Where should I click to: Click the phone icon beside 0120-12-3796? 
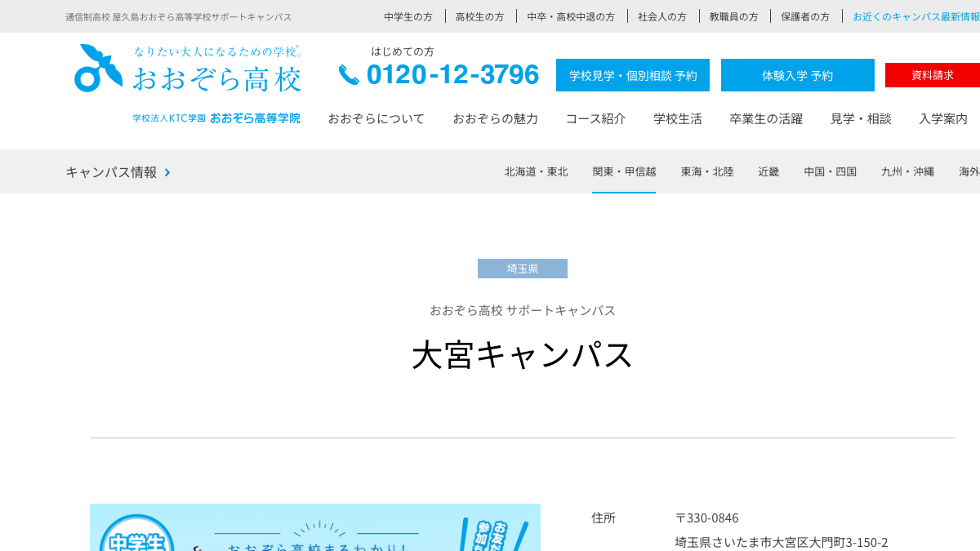349,74
